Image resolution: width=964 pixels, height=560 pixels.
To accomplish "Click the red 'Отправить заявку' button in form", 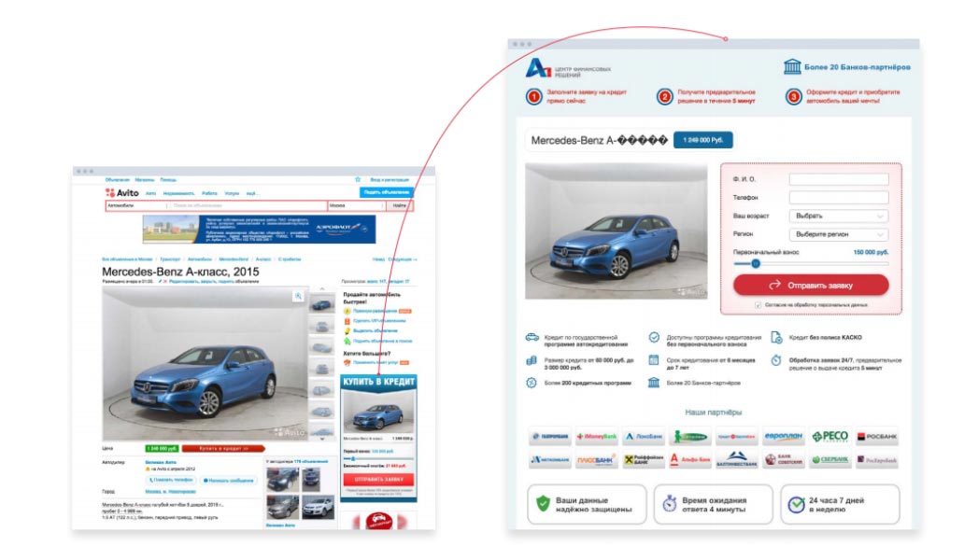I will coord(811,285).
